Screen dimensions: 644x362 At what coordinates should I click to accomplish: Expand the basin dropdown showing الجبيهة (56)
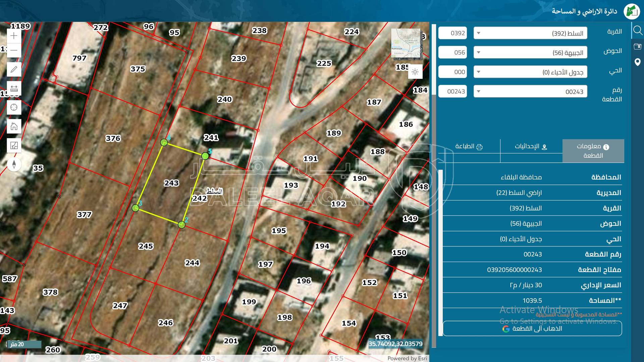click(530, 53)
